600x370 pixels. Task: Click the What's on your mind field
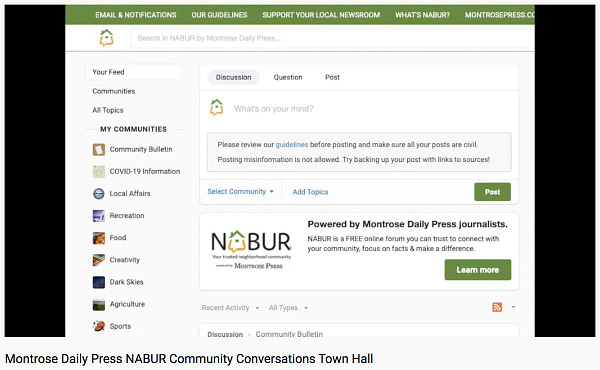(274, 109)
